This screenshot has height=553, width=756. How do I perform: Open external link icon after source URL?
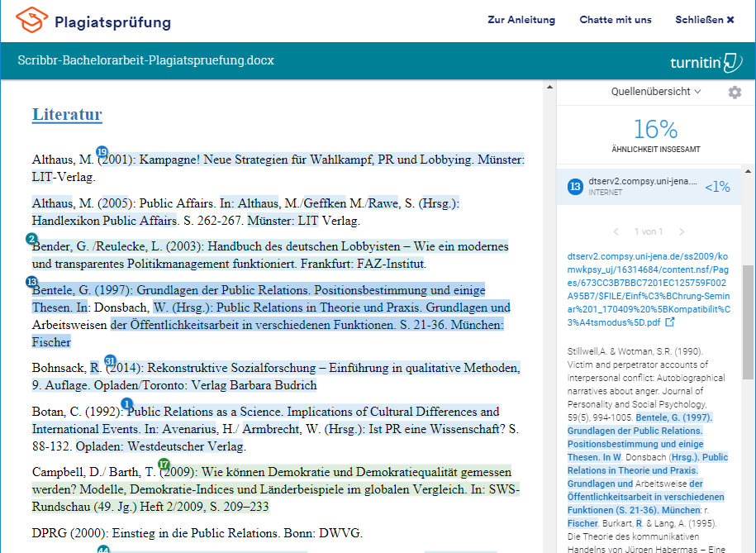[670, 322]
